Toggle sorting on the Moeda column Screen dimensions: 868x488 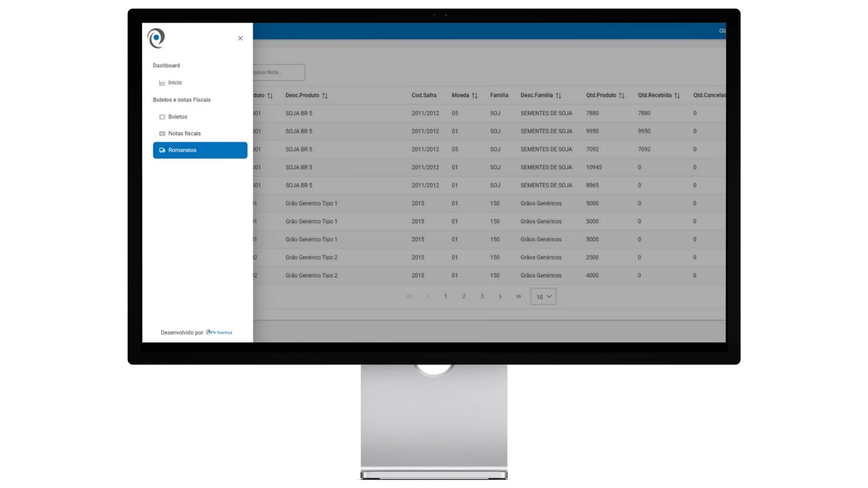pyautogui.click(x=475, y=95)
